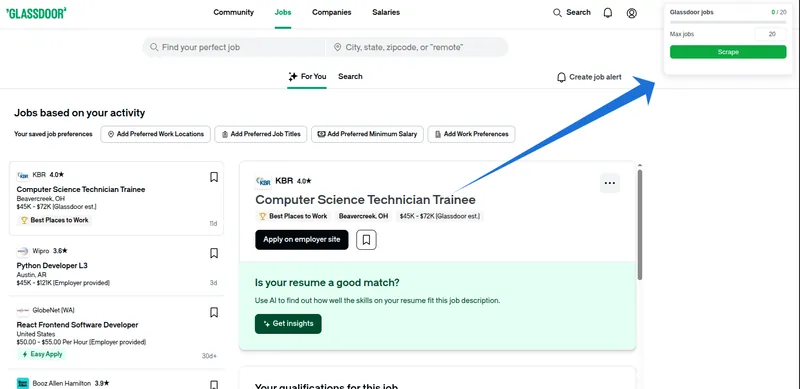Viewport: 800px width, 389px height.
Task: Switch to the For You tab
Action: (307, 77)
